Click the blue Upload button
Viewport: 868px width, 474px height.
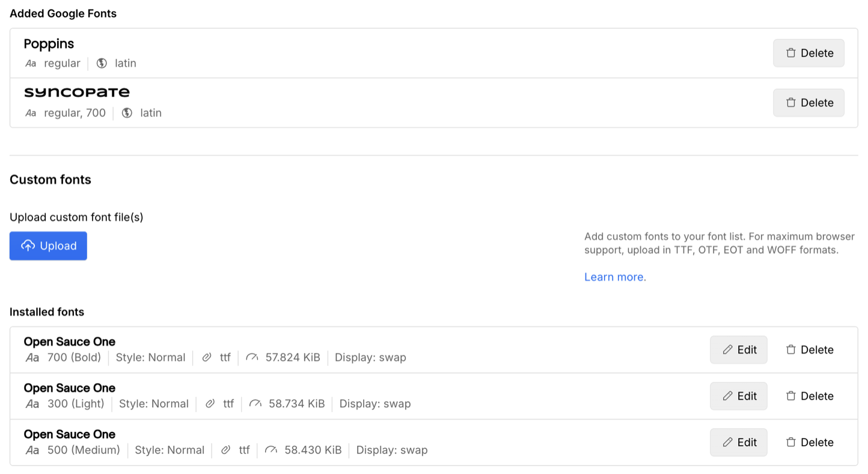point(48,246)
